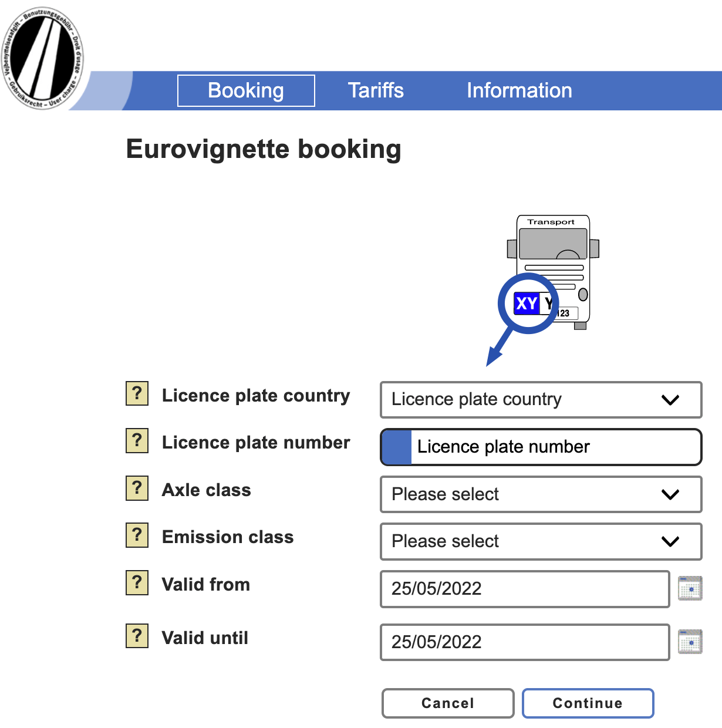722x728 pixels.
Task: Select the Booking tab
Action: tap(245, 90)
